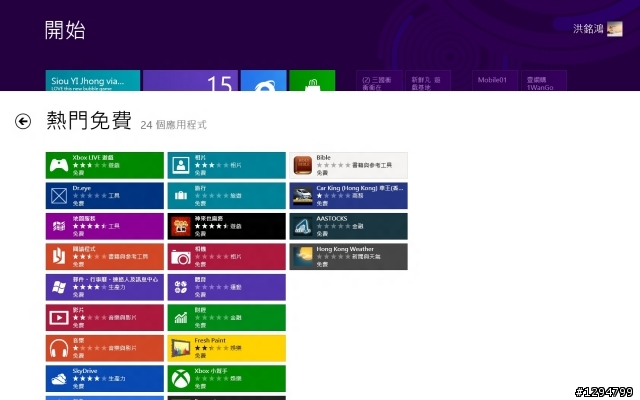
Task: Open the calendar tile showing 15
Action: tap(190, 80)
